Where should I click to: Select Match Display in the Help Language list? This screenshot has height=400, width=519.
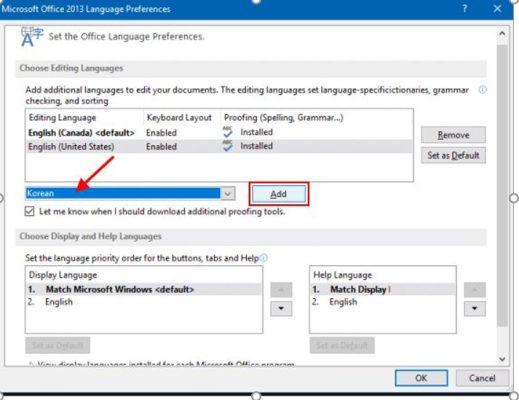pyautogui.click(x=383, y=289)
